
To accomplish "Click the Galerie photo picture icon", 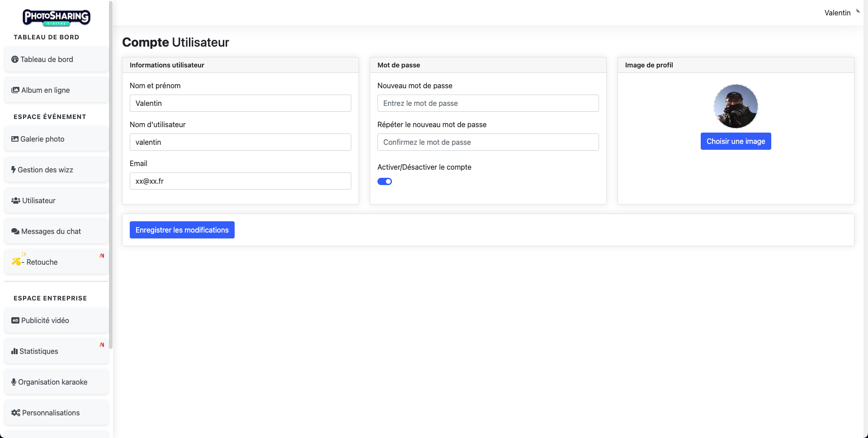I will (15, 139).
